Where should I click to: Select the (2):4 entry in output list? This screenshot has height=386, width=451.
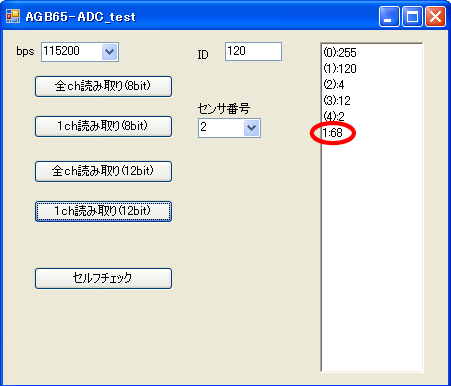(x=334, y=85)
